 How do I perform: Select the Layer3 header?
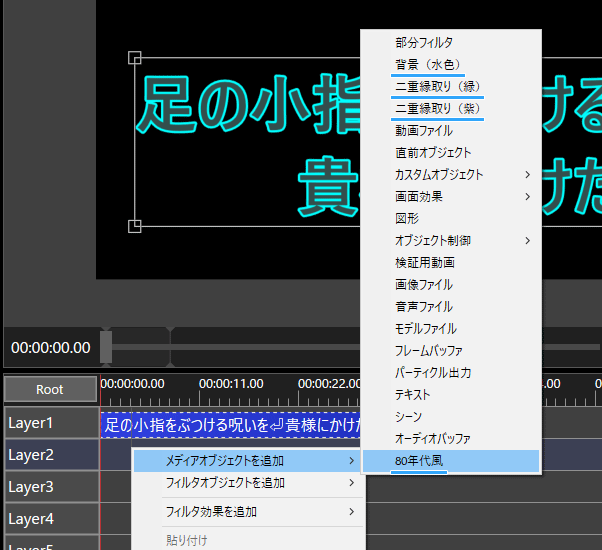50,487
